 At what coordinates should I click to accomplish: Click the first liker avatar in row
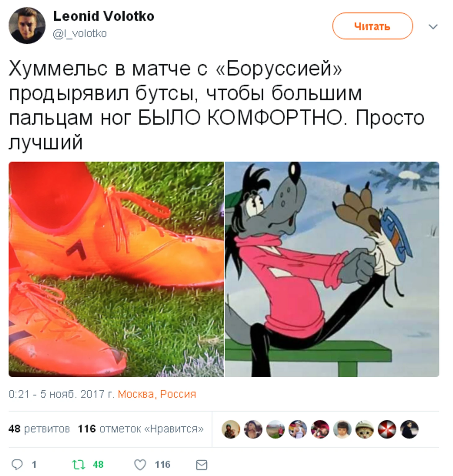click(231, 429)
